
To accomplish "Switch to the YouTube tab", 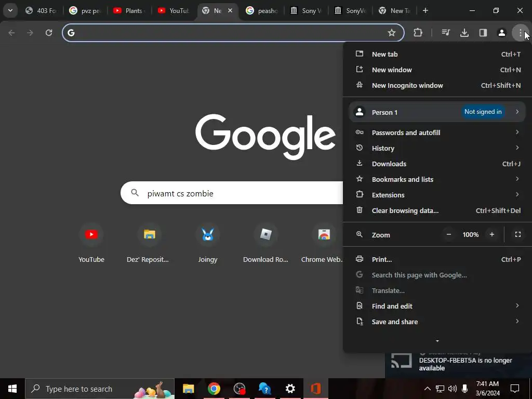I will pyautogui.click(x=174, y=11).
